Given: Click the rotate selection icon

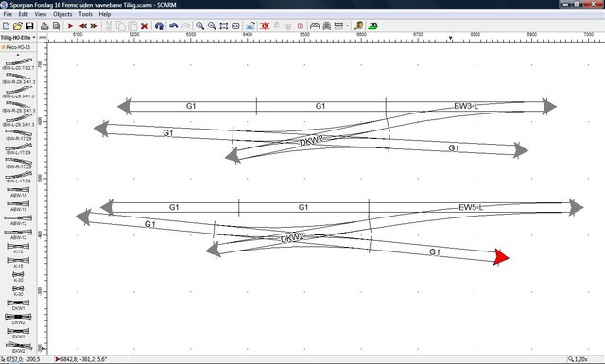Looking at the screenshot, I should tap(159, 26).
